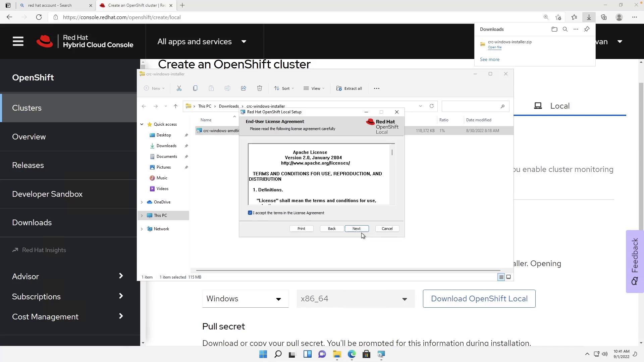Open Documents in Quick access

point(166,157)
